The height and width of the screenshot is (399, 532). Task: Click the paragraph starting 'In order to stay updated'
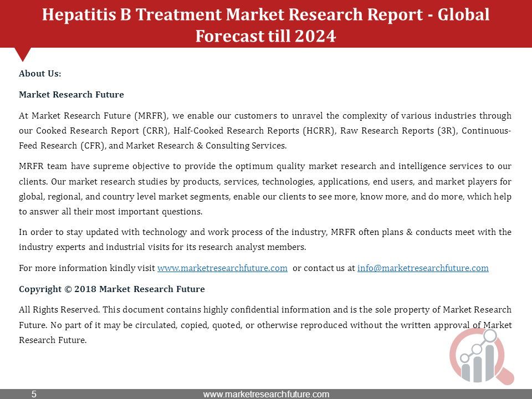[265, 239]
